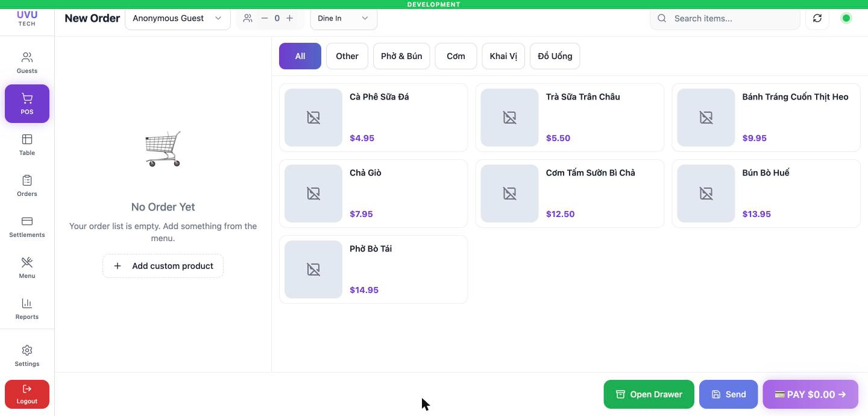Increase guest count with plus button
The width and height of the screenshot is (868, 416).
click(290, 18)
